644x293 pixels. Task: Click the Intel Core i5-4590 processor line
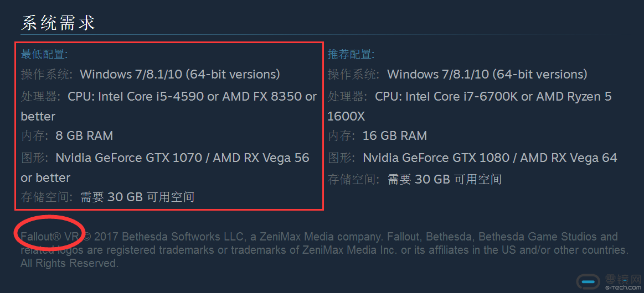click(x=192, y=97)
